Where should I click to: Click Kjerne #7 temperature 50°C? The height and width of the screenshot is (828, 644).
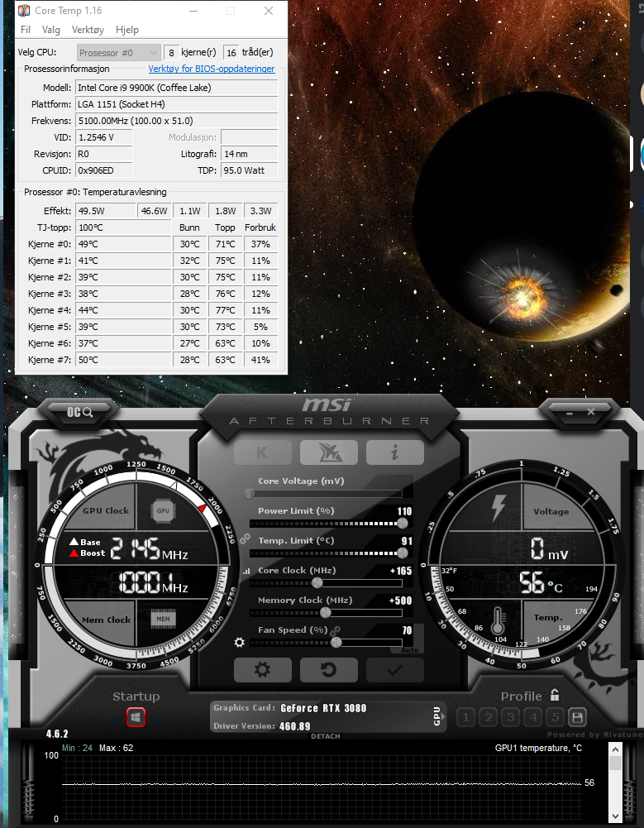coord(123,360)
